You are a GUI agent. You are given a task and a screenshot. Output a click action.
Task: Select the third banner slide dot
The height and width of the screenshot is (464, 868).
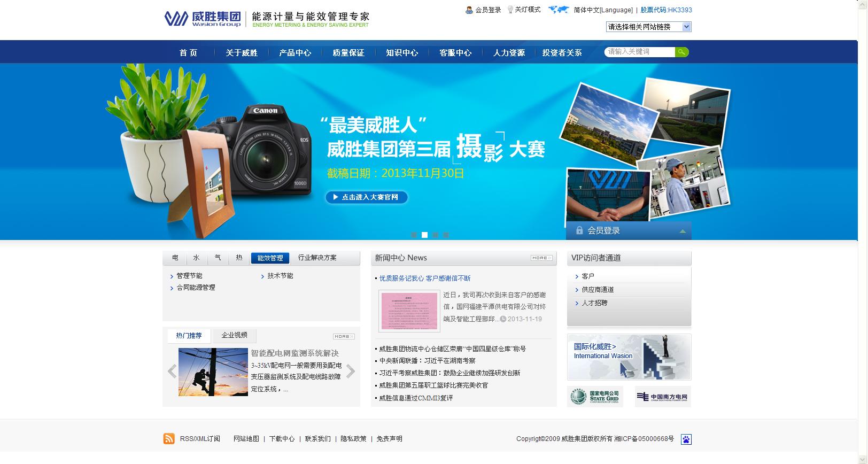[435, 235]
